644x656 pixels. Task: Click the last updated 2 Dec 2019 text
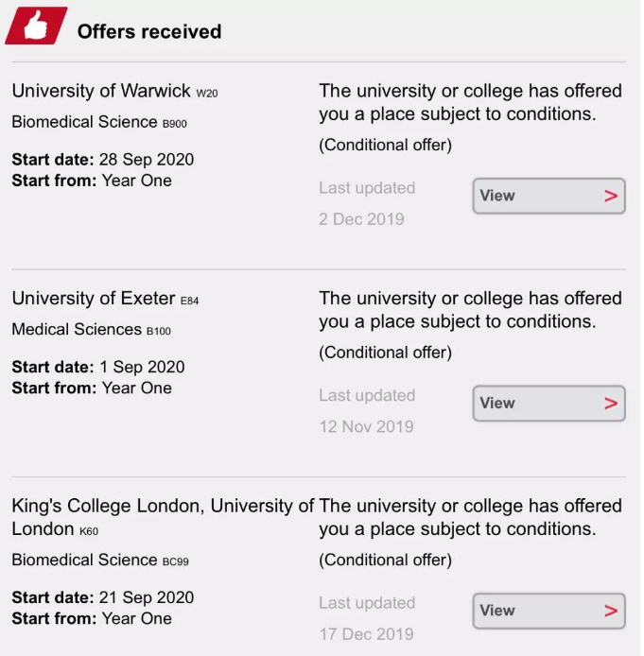point(361,219)
